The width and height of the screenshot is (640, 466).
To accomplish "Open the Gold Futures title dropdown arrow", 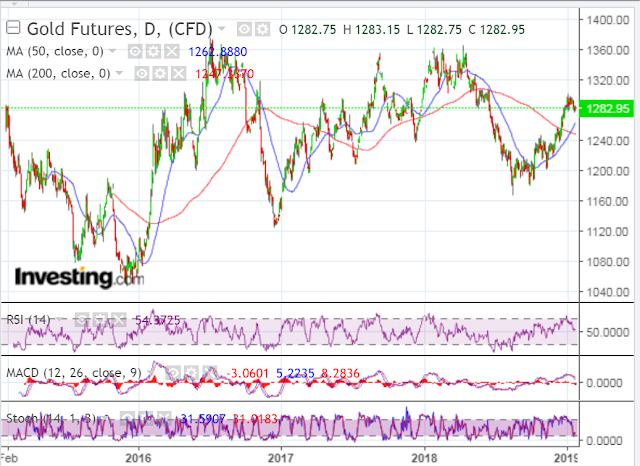I will click(222, 29).
